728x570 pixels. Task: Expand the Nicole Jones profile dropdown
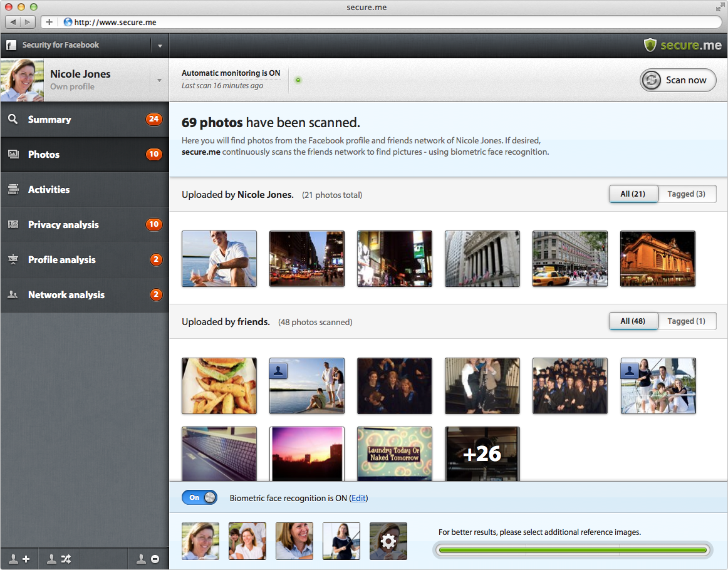159,80
